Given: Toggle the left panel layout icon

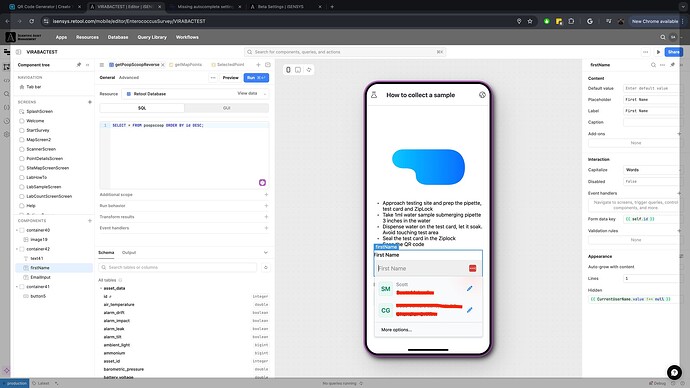Looking at the screenshot, I should click(18, 52).
